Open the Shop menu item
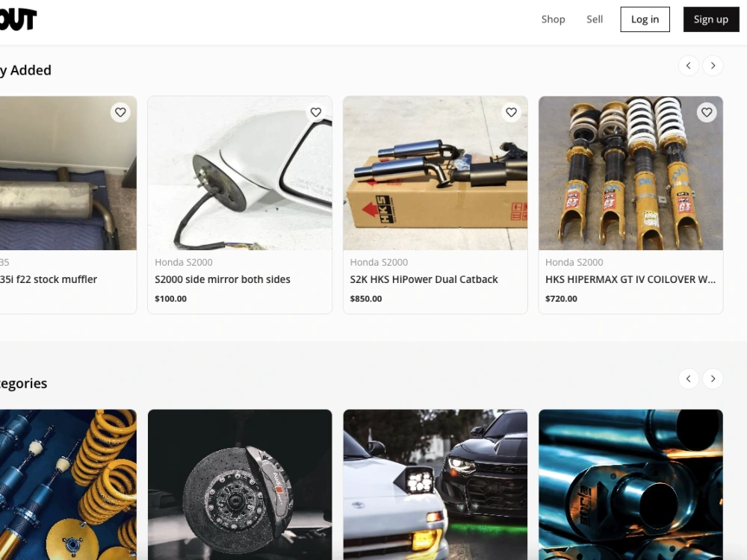 553,19
